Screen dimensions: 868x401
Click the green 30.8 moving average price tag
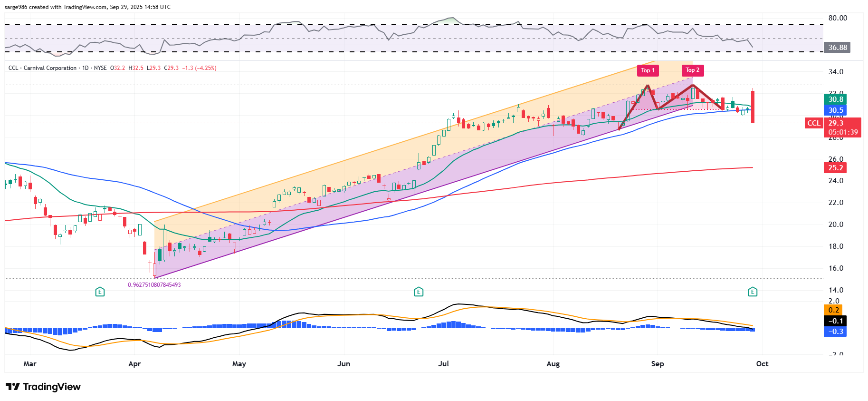coord(836,99)
